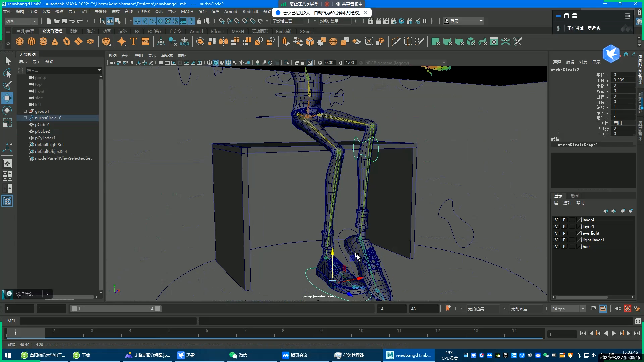Image resolution: width=644 pixels, height=362 pixels.
Task: Toggle visibility V of hair layer
Action: tap(556, 247)
